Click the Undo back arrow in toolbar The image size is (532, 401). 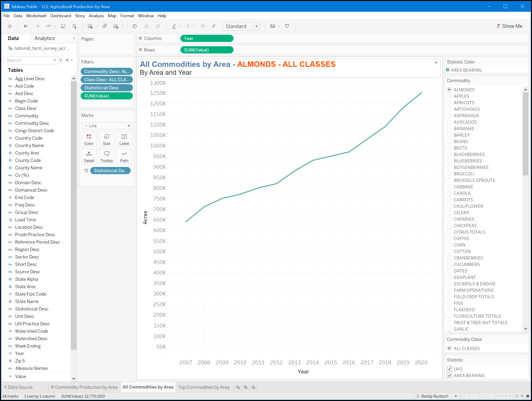click(x=26, y=26)
